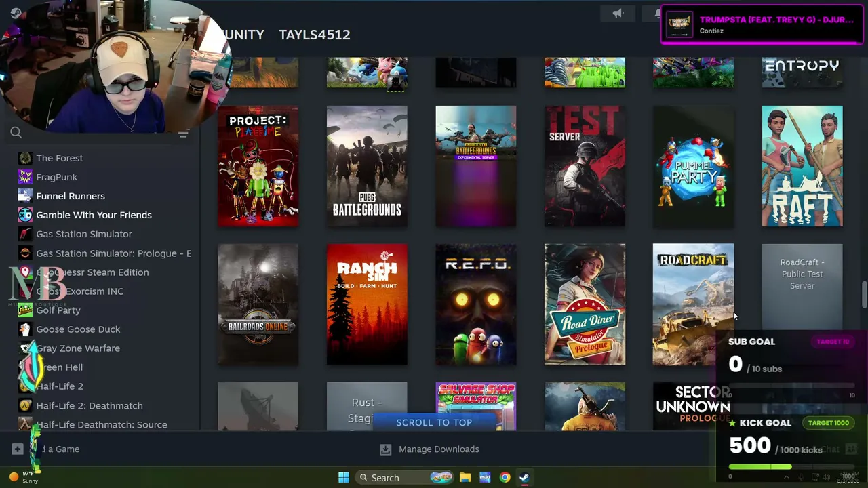Click the Windows taskbar Search box

click(x=404, y=477)
